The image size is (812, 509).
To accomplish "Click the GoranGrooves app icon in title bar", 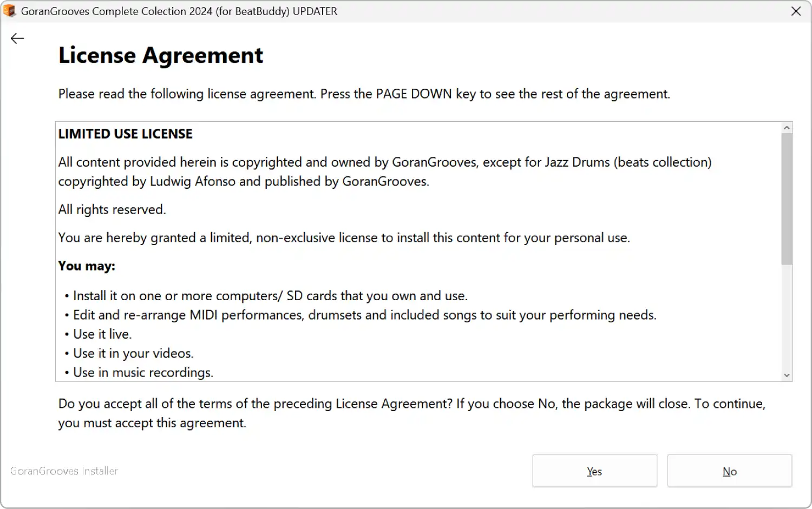I will tap(9, 11).
